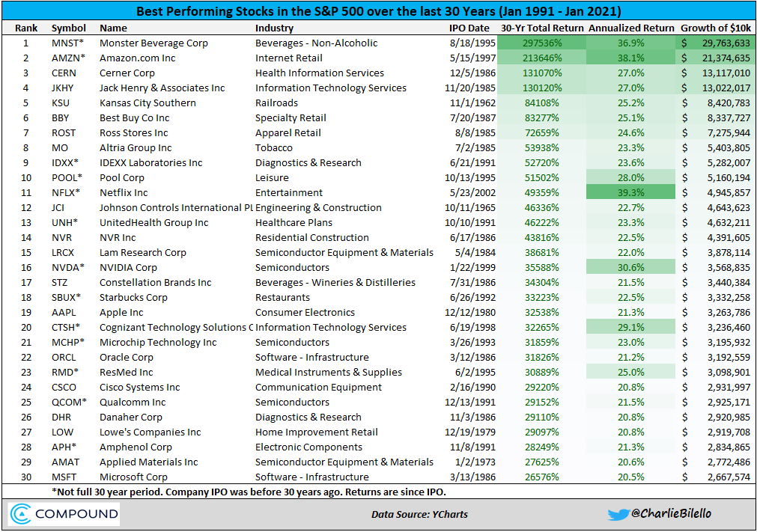Image resolution: width=757 pixels, height=532 pixels.
Task: Click the Compound logo icon
Action: (x=21, y=514)
